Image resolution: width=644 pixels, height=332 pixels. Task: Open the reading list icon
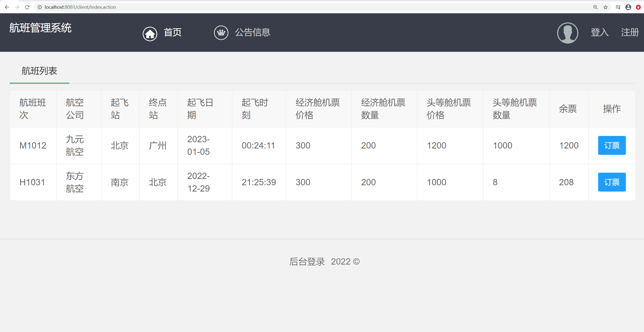618,7
